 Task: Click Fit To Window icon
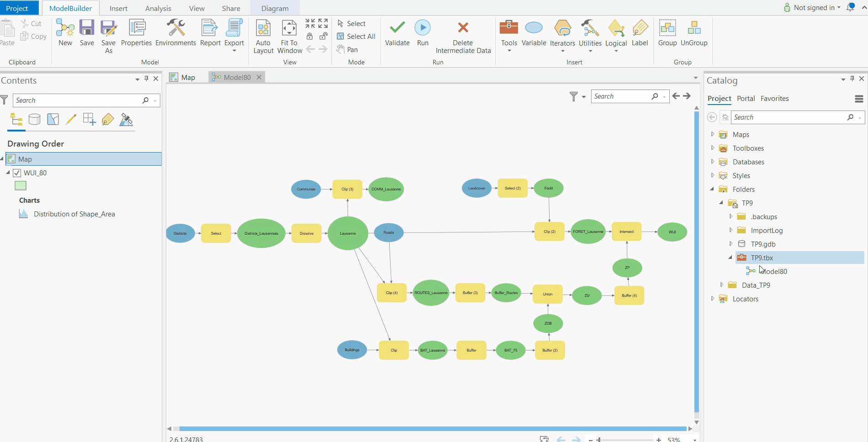click(x=289, y=28)
